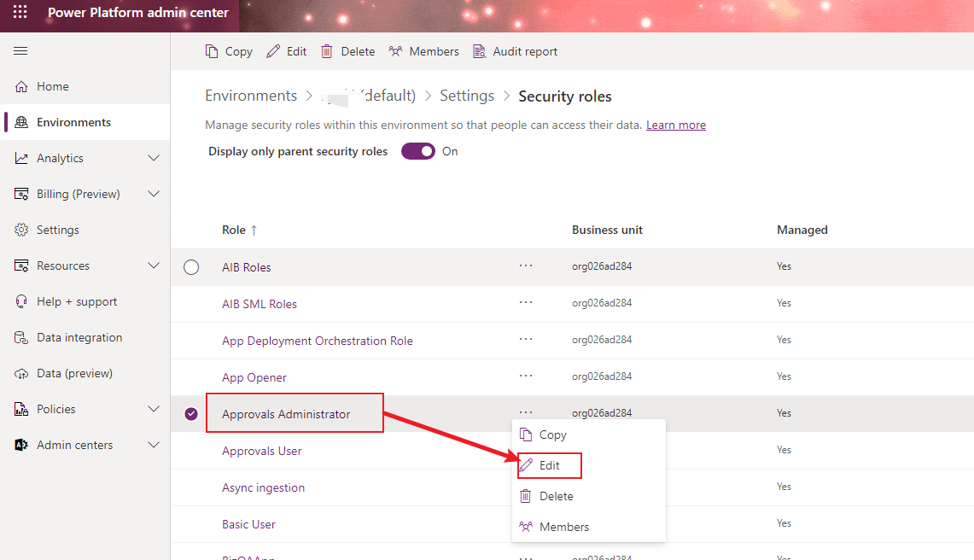This screenshot has height=560, width=974.
Task: Click the Help + support headset icon
Action: 21,301
